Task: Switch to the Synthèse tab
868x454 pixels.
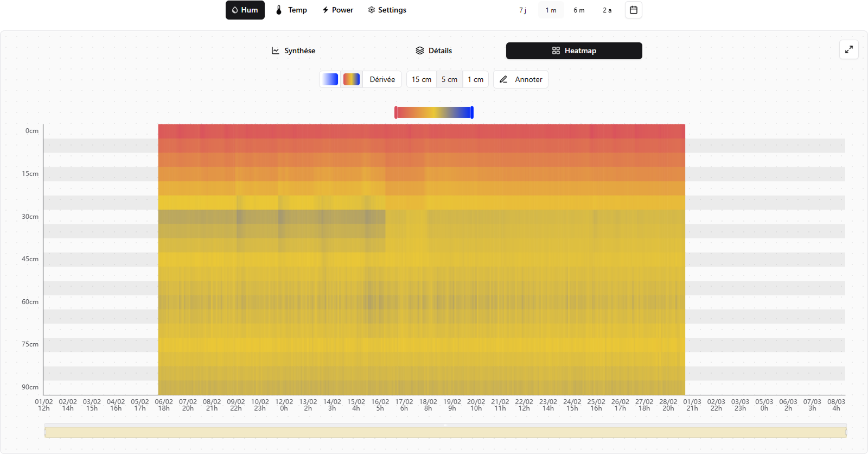Action: click(x=293, y=51)
